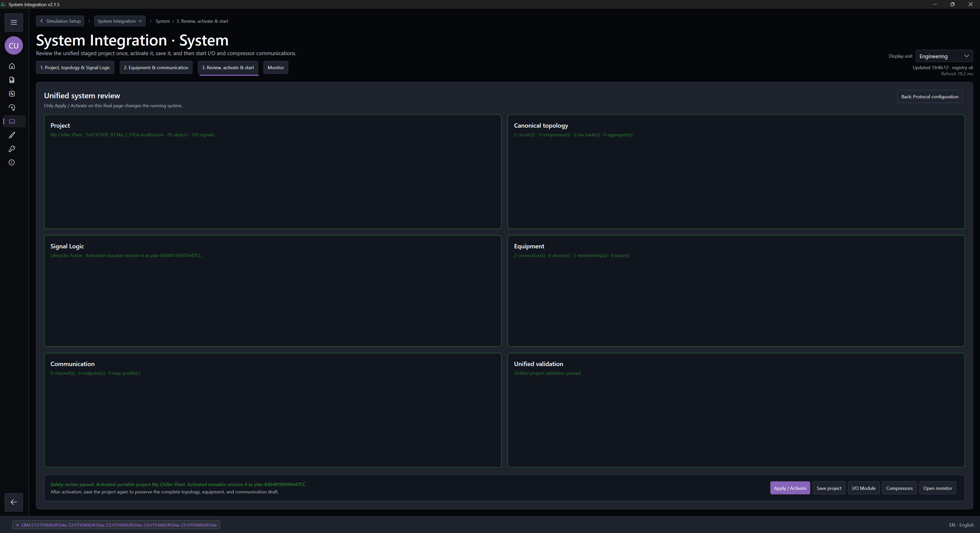Open the activity pulse monitor sidebar icon
Screen dimensions: 980x533
pyautogui.click(x=12, y=94)
